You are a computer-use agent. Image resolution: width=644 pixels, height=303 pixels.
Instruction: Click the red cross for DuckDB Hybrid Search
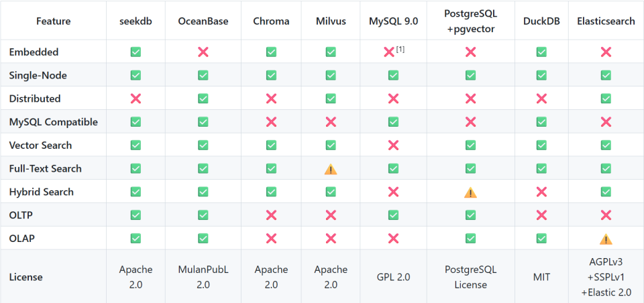point(541,192)
